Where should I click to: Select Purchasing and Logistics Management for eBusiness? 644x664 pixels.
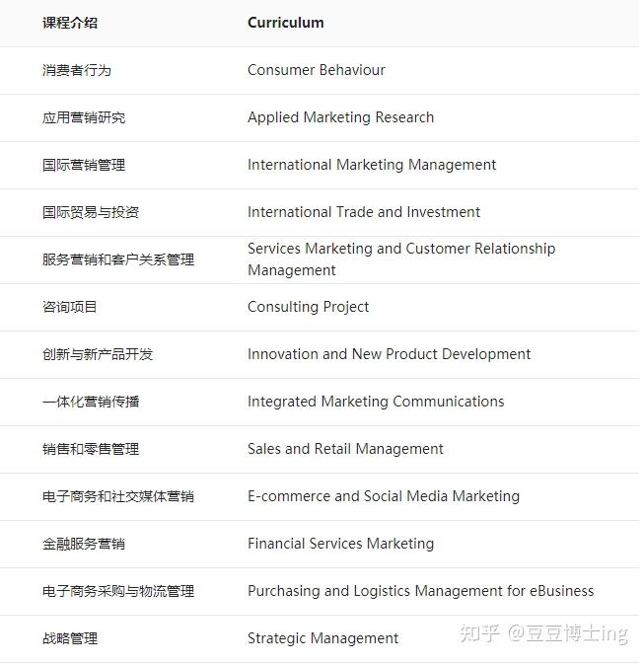click(x=421, y=591)
